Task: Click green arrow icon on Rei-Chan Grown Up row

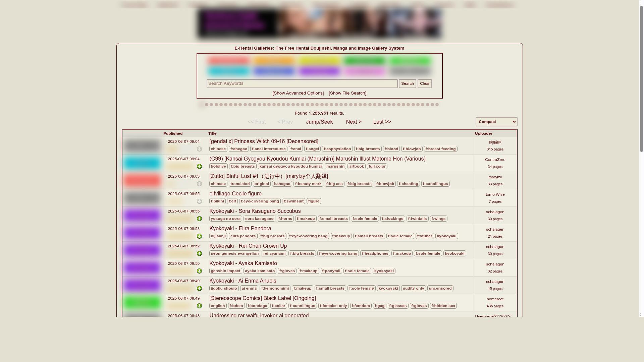Action: [x=199, y=254]
